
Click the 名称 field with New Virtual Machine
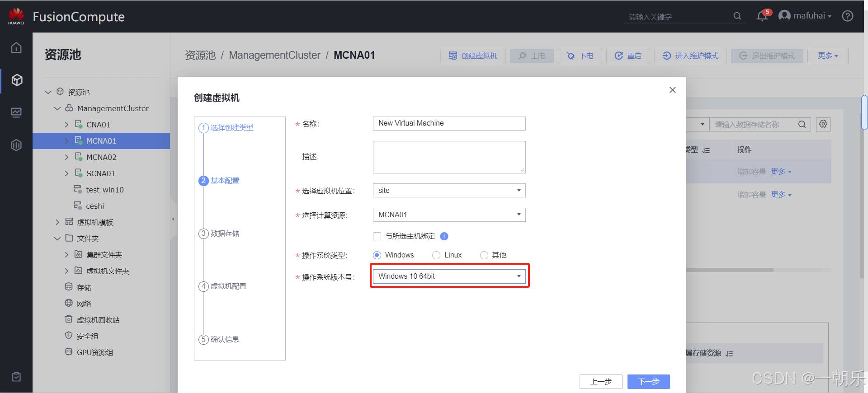coord(449,123)
